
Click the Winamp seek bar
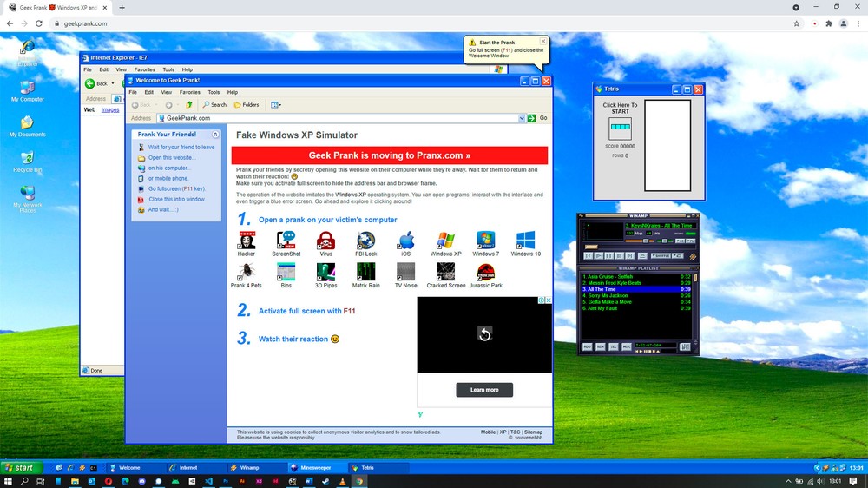click(x=640, y=247)
